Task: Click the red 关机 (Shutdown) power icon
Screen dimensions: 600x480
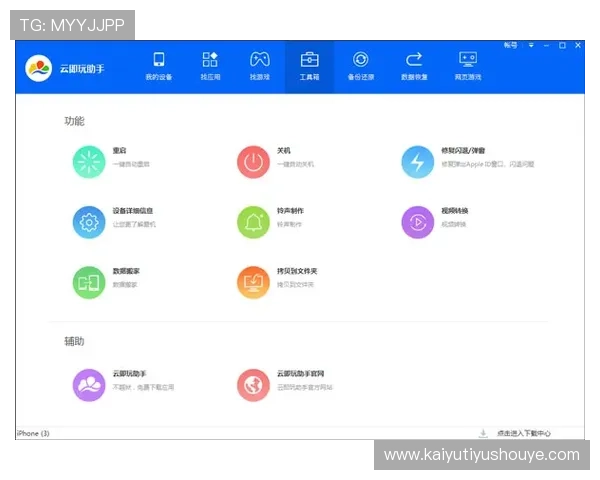Action: tap(253, 162)
